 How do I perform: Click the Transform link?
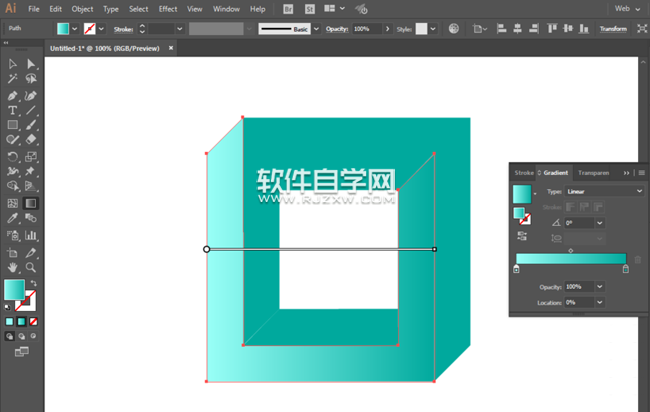coord(613,29)
